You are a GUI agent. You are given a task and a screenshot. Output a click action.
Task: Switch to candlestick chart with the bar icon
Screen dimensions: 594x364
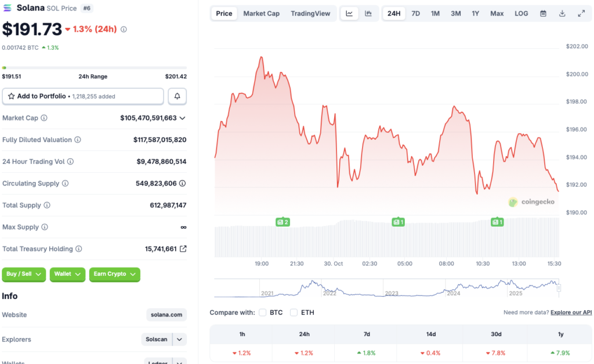368,13
